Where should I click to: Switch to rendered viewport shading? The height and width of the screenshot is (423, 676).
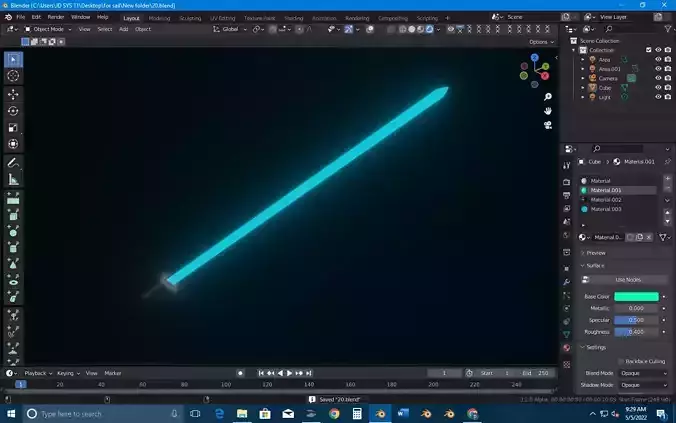[x=429, y=29]
